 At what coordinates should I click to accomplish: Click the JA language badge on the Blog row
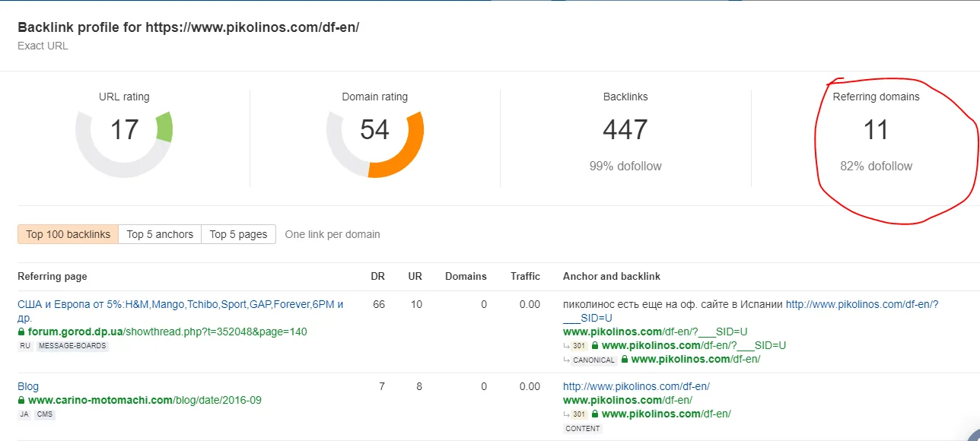click(x=24, y=414)
